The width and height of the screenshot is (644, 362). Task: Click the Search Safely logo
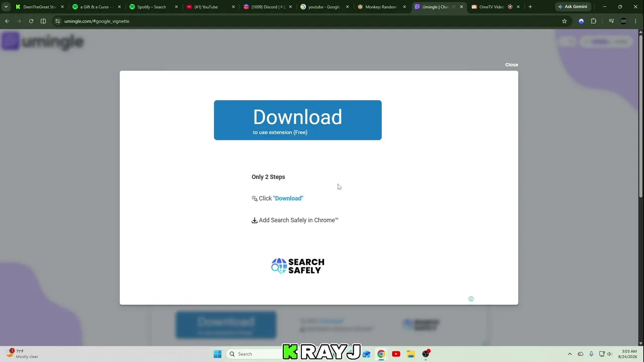[298, 266]
